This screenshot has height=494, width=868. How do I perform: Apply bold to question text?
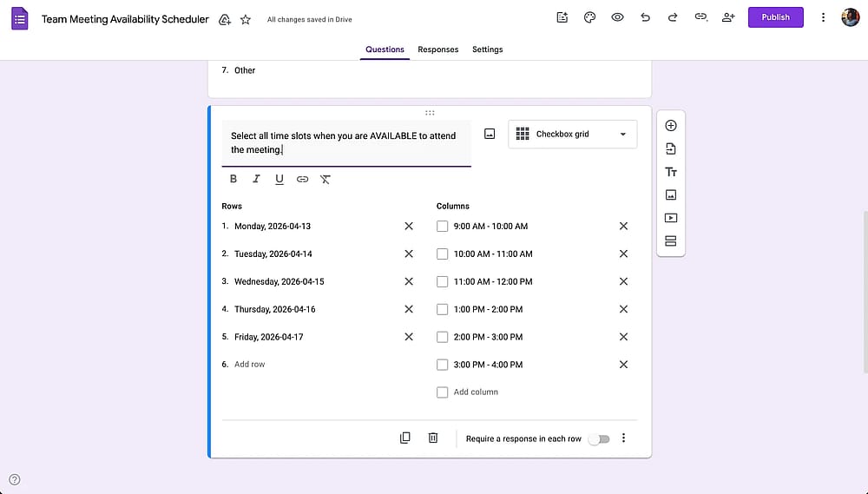(x=233, y=179)
